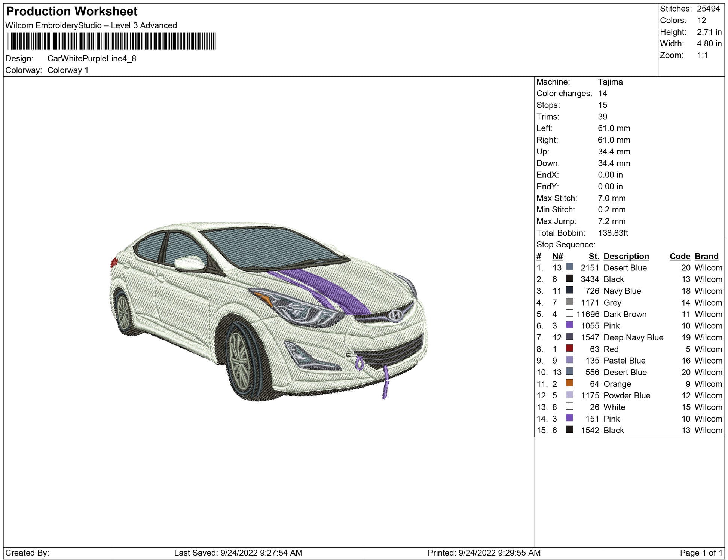
Task: Click the Pastel Blue color swatch
Action: (x=569, y=360)
